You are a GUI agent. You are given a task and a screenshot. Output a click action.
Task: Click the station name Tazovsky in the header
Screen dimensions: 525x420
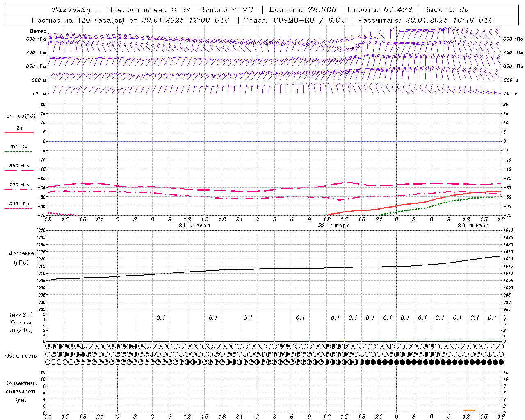(71, 10)
